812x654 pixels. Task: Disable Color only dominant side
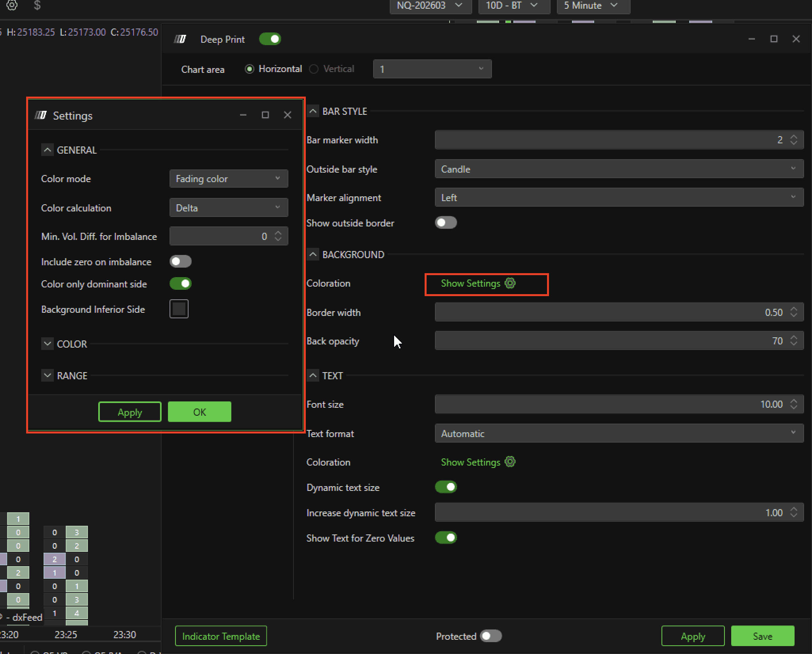(x=181, y=284)
